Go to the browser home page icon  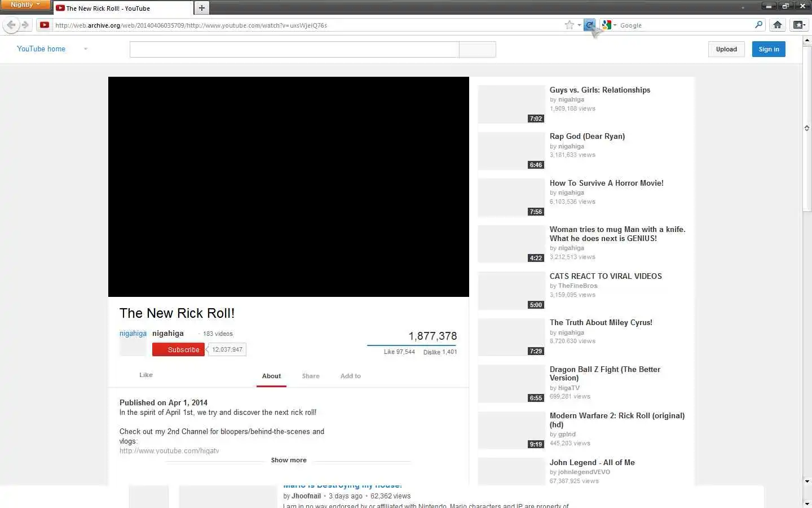click(x=778, y=25)
